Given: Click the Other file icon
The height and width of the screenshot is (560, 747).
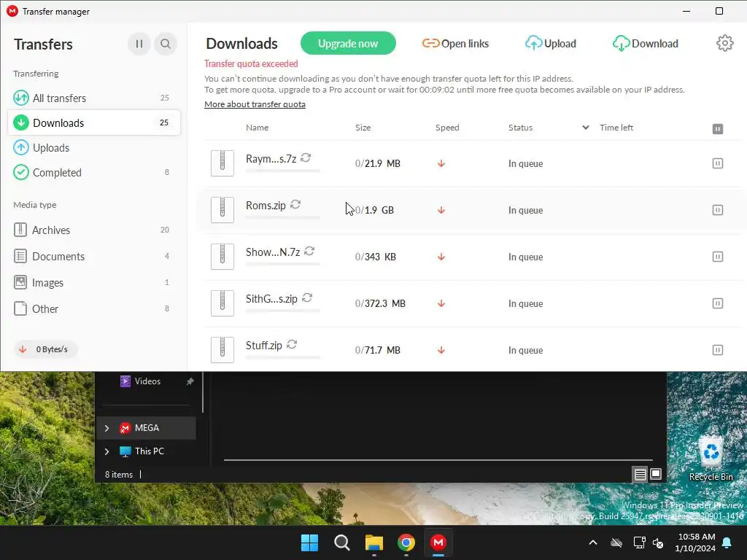Looking at the screenshot, I should 20,308.
